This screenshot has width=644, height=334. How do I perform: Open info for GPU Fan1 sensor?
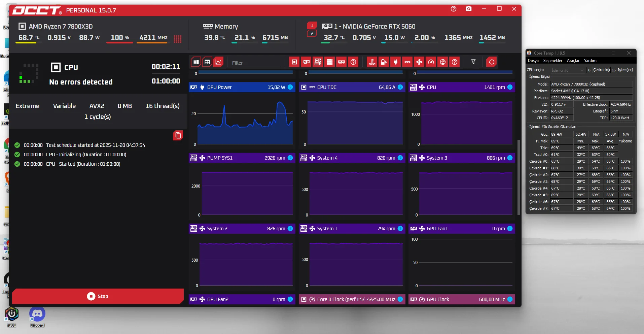click(510, 229)
